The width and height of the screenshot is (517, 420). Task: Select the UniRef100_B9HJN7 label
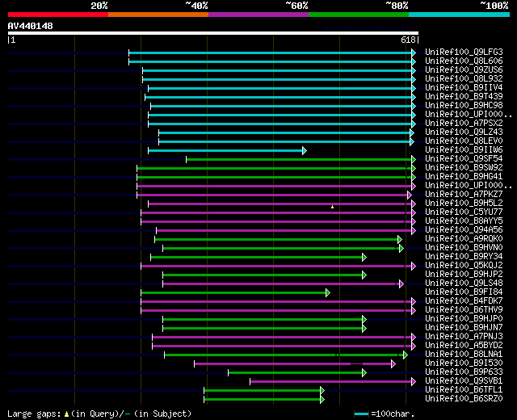(x=464, y=328)
